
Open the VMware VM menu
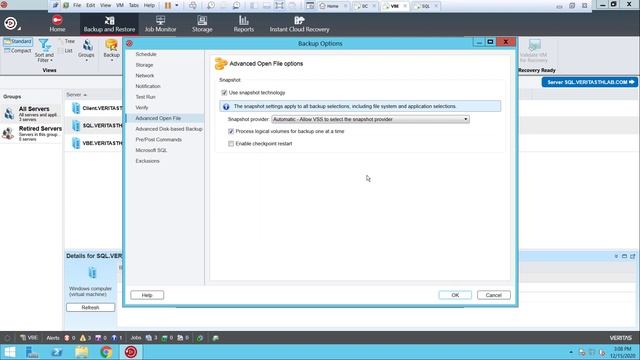coord(120,5)
